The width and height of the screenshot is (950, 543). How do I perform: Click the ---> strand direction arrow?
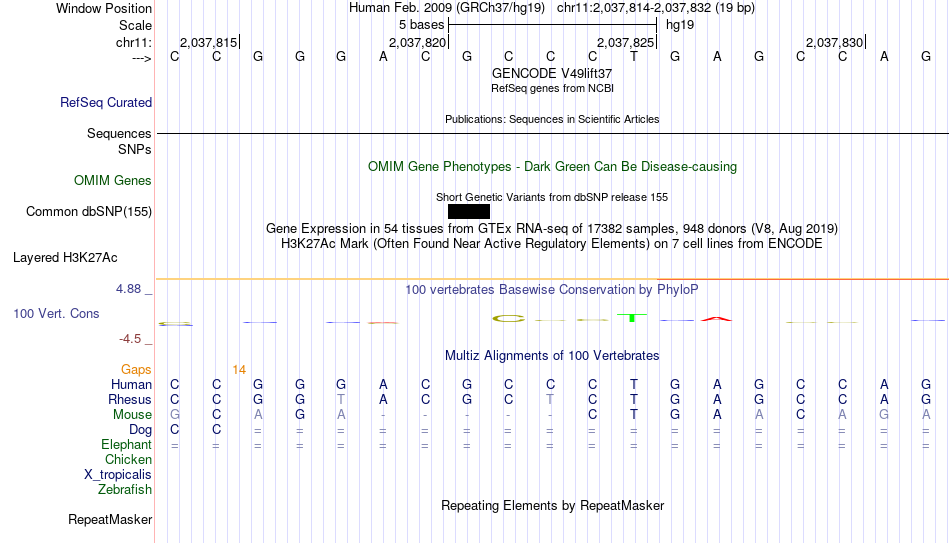coord(141,58)
